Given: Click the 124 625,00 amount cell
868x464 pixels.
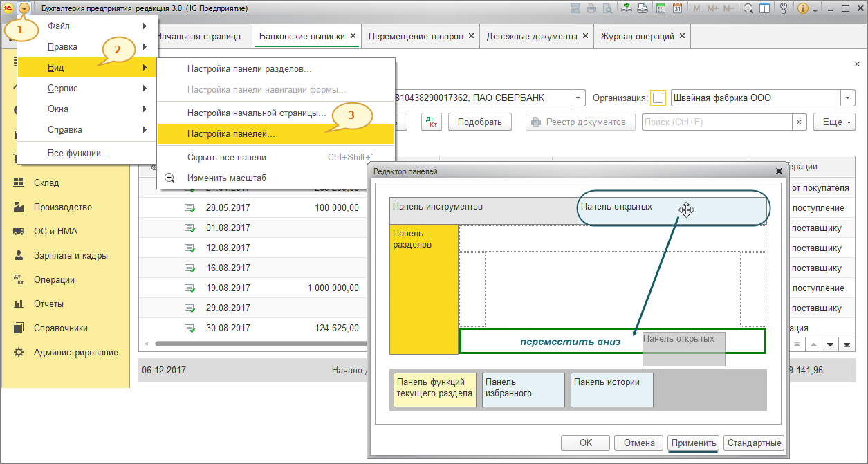Looking at the screenshot, I should 336,328.
